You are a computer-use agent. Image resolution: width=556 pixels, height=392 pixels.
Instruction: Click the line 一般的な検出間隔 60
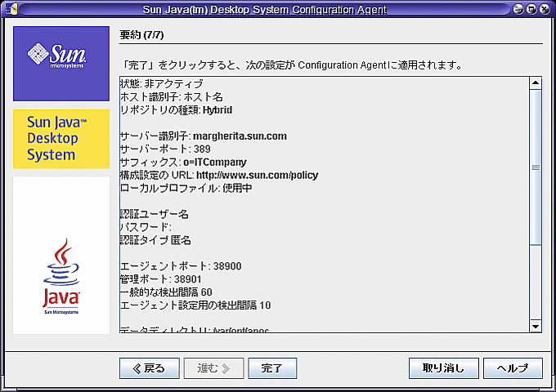point(166,292)
